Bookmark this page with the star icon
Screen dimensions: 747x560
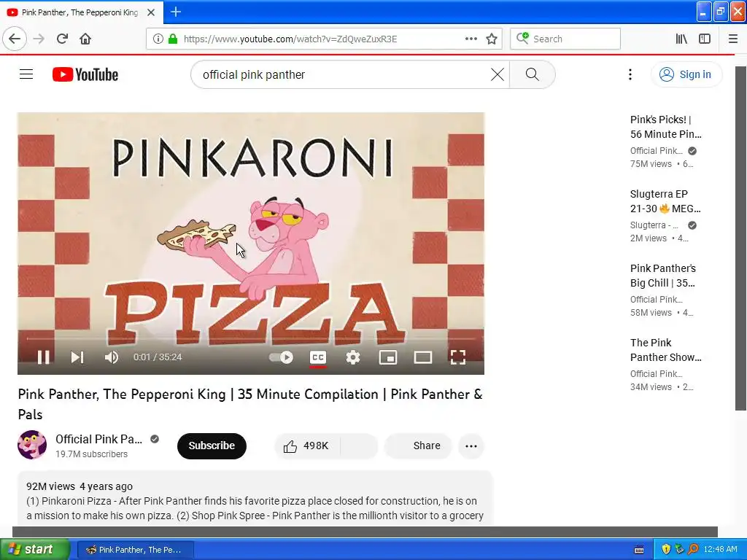(x=492, y=39)
